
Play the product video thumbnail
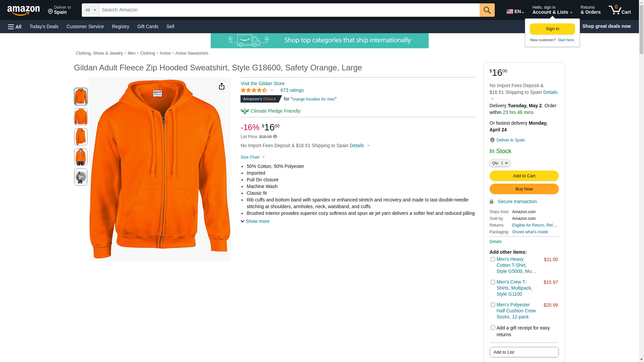pyautogui.click(x=80, y=177)
